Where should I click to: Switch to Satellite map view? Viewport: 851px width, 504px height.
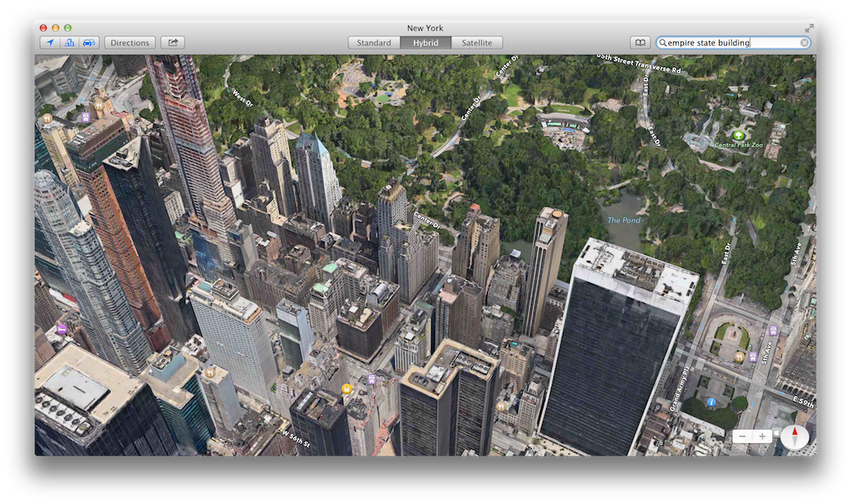(x=476, y=42)
